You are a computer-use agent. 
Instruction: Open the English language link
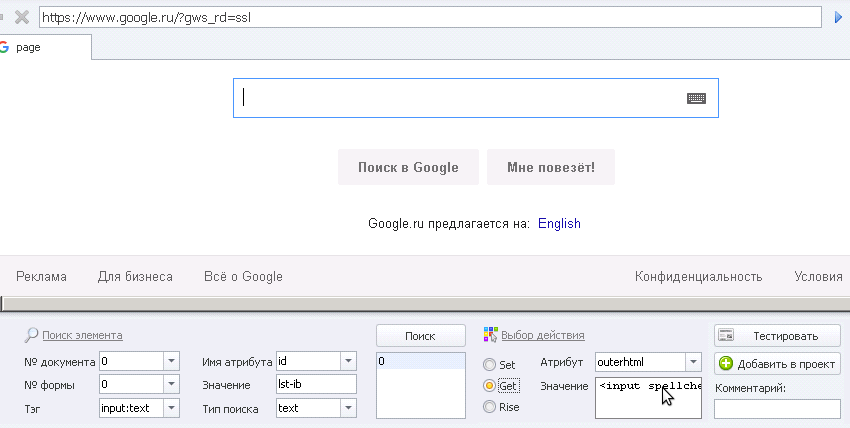559,223
